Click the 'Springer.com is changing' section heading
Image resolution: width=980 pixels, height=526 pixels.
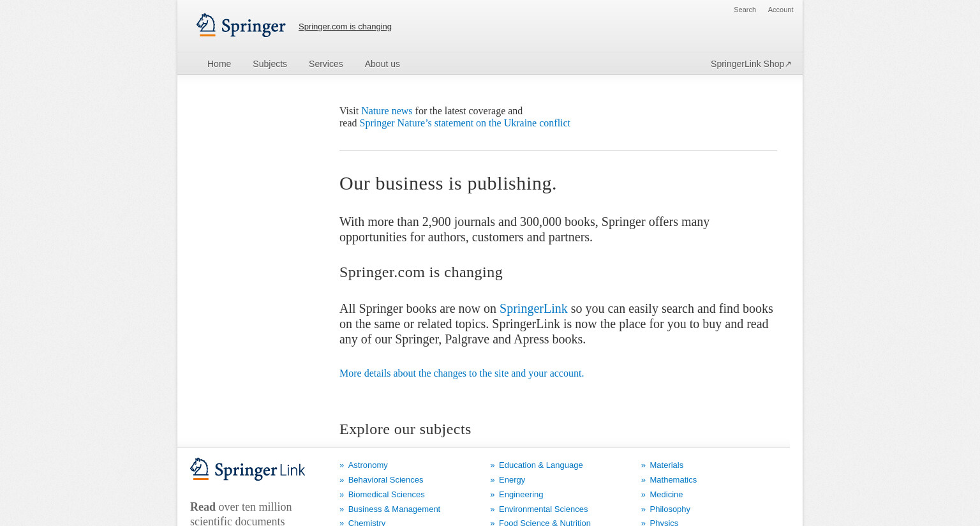click(421, 272)
